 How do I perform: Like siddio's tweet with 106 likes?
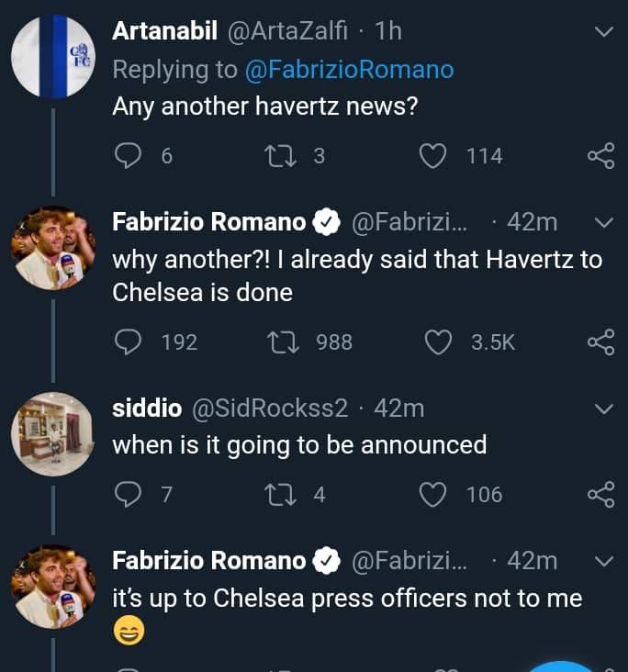433,495
